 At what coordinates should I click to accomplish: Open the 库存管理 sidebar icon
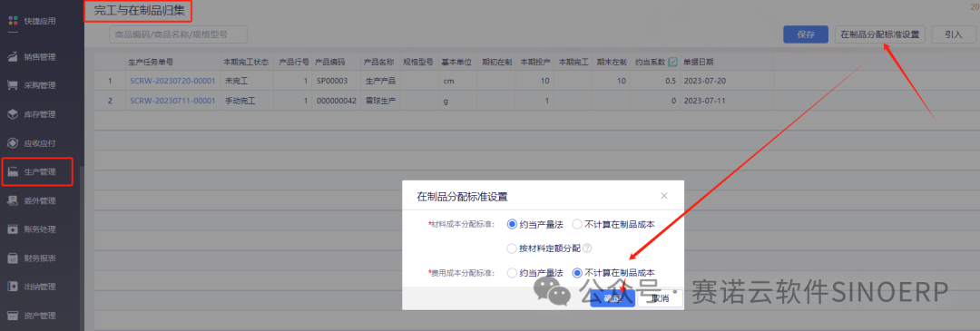click(13, 114)
